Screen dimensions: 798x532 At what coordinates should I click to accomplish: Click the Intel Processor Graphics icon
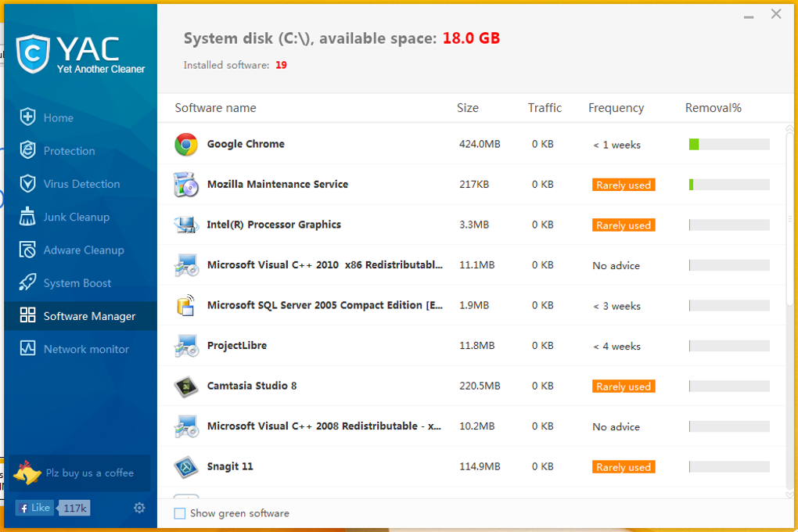click(x=186, y=225)
